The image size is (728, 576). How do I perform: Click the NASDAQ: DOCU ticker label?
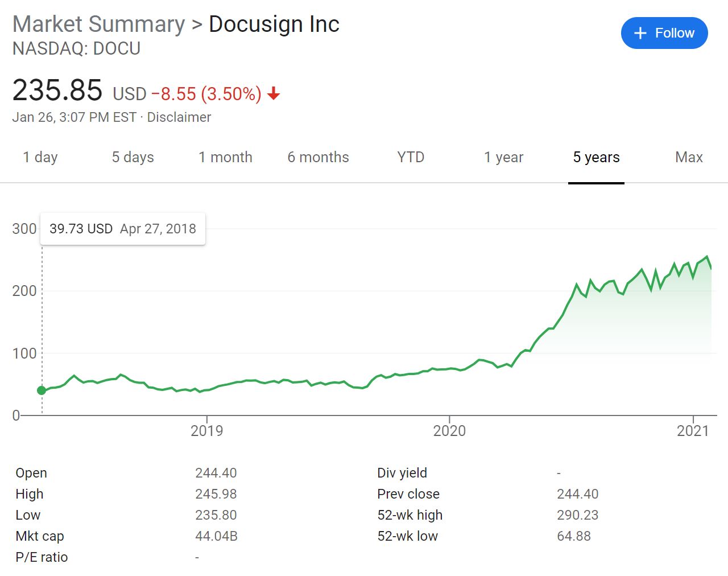(76, 49)
